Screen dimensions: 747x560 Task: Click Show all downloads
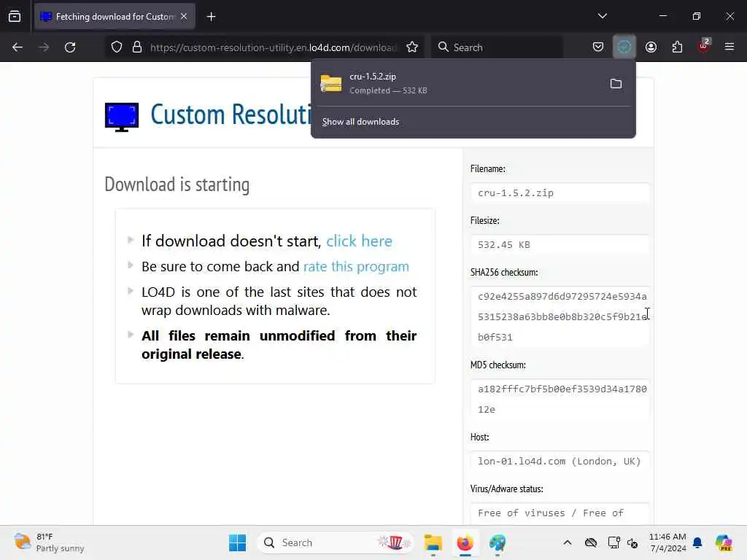click(360, 122)
